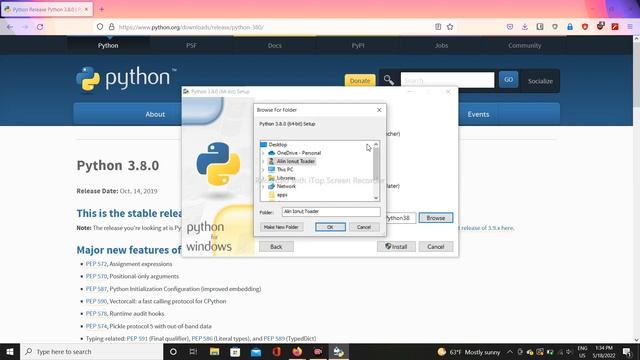Open the PSF top navigation tab
Viewport: 640px width, 360px height.
pos(191,46)
